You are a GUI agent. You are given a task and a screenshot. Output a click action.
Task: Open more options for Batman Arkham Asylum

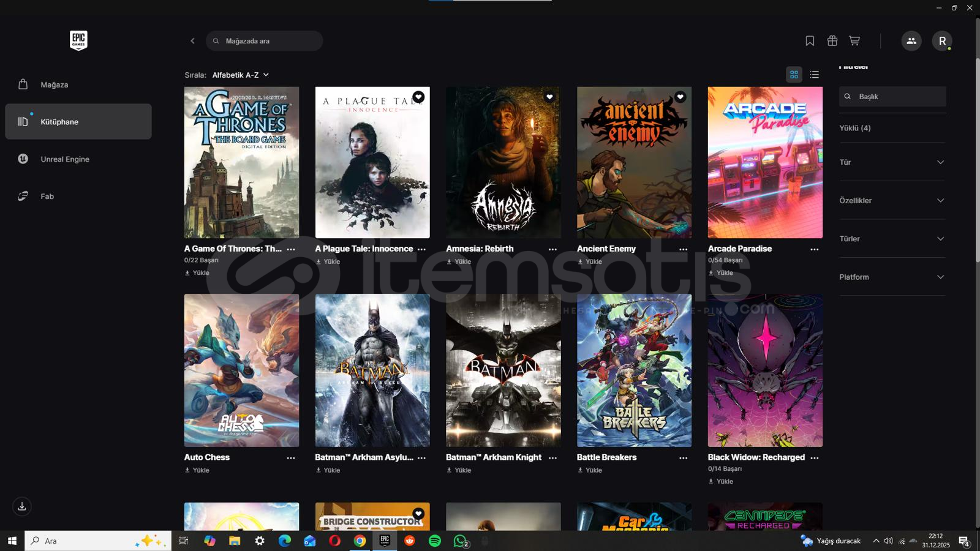point(421,458)
